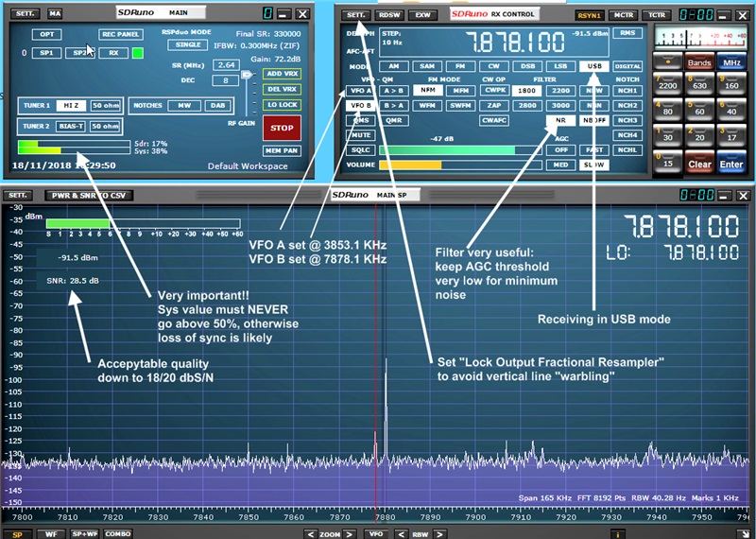Click the ZAP button
The width and height of the screenshot is (756, 539).
[494, 105]
